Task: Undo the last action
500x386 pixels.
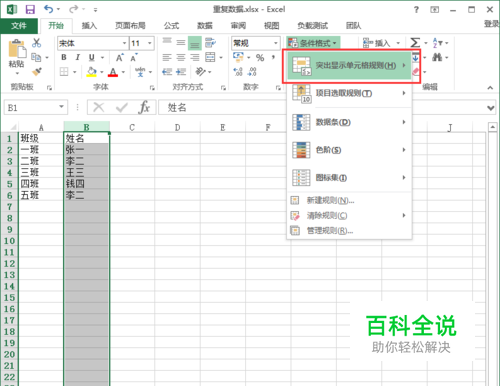Action: [49, 9]
